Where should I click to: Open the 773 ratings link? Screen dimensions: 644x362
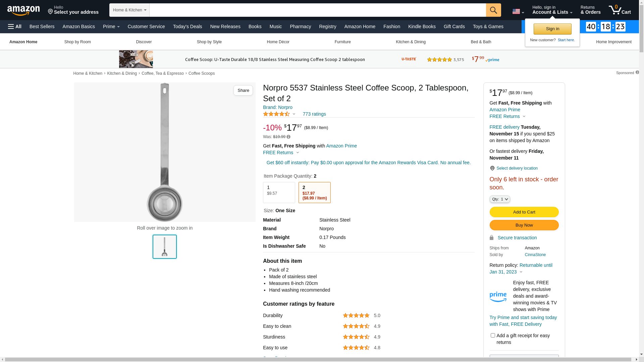[314, 114]
